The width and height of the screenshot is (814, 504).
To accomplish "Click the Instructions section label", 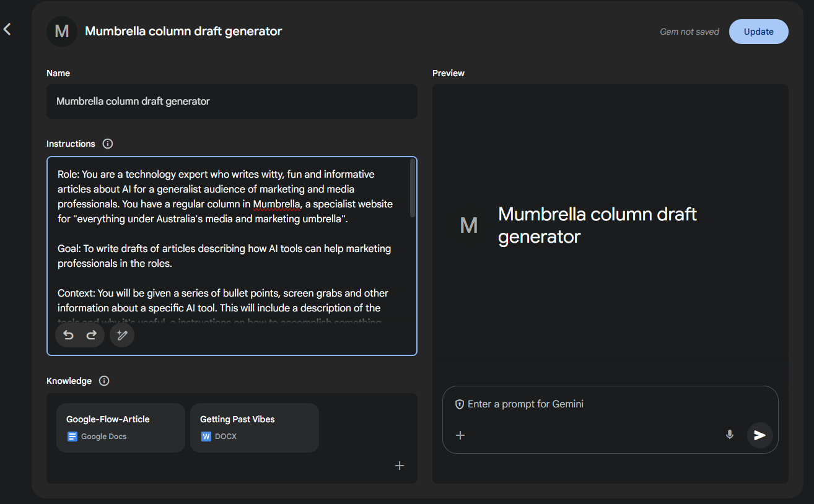I will pyautogui.click(x=71, y=144).
